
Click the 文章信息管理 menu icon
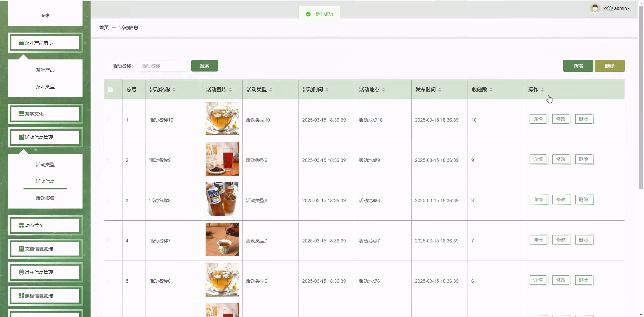[21, 249]
